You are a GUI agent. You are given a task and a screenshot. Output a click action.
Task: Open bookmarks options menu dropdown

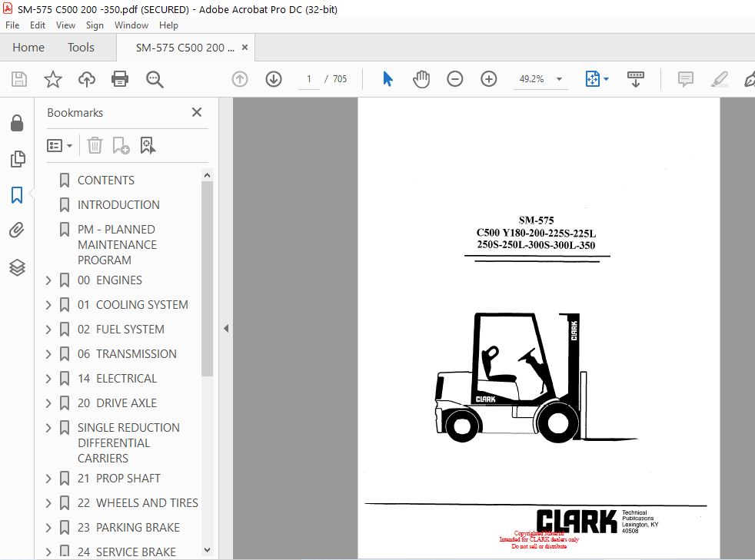pyautogui.click(x=59, y=145)
